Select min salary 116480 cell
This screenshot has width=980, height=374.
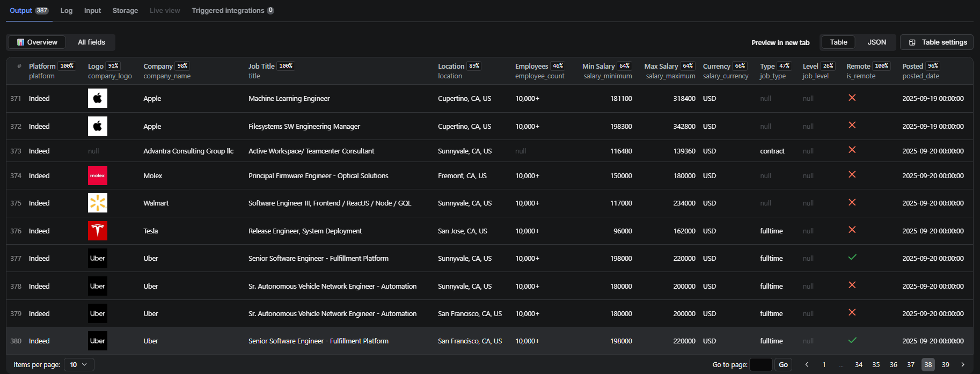[x=621, y=151]
